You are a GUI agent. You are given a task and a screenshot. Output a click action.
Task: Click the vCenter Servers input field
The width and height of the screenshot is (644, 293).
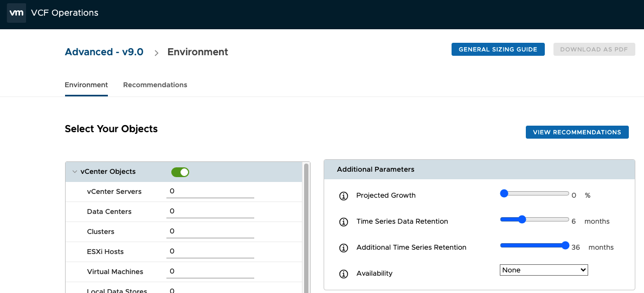pos(210,192)
